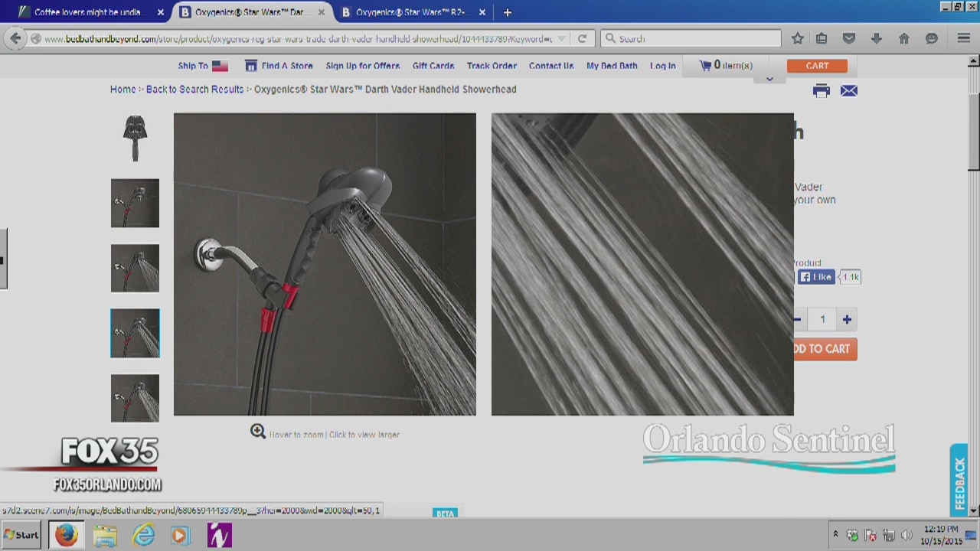Click the page scrollbar down arrow
This screenshot has width=980, height=551.
tap(974, 511)
